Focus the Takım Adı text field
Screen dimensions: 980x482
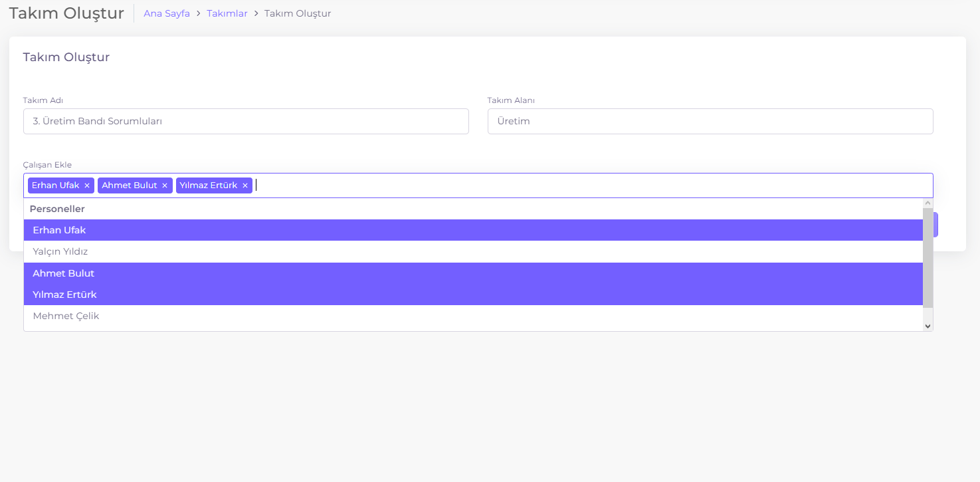coord(246,122)
